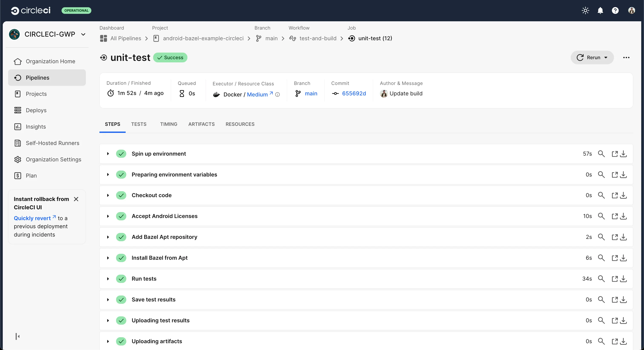Download the Install Bazel from Apt log
644x350 pixels.
click(x=624, y=258)
